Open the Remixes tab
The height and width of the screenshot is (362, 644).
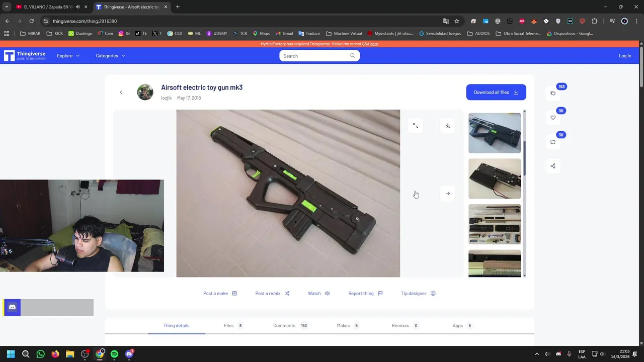[x=405, y=326]
